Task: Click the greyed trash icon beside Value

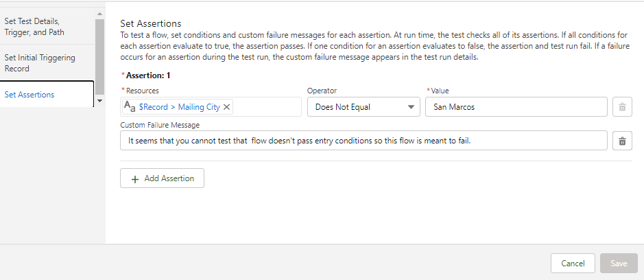Action: 622,107
